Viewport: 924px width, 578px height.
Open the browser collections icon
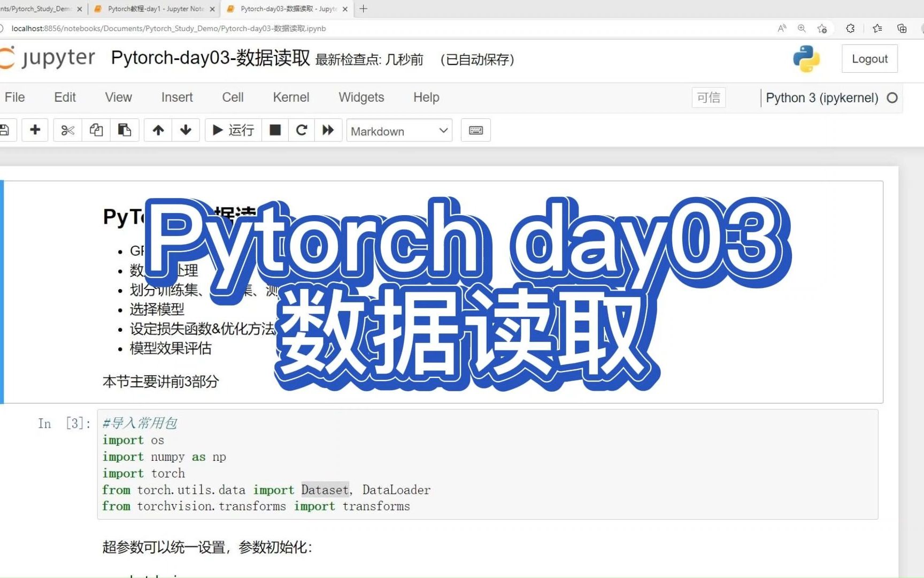902,28
